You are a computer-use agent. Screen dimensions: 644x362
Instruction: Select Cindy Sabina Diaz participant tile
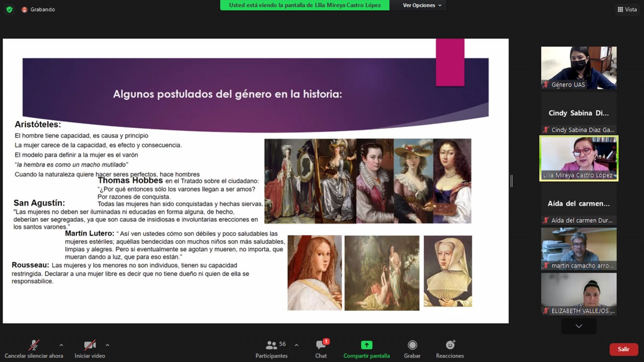click(x=579, y=113)
